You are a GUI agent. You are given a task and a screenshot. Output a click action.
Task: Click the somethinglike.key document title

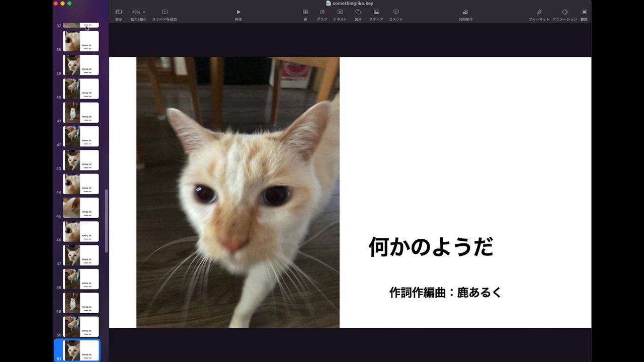click(x=353, y=3)
